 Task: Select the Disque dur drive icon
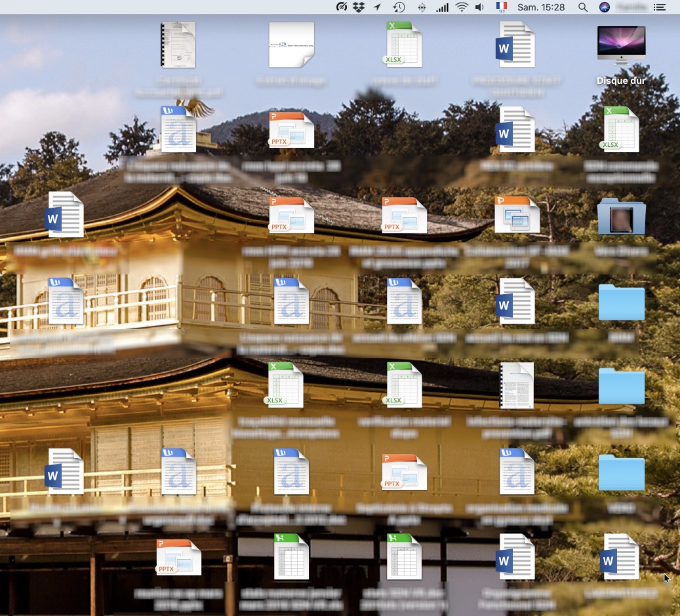[621, 46]
